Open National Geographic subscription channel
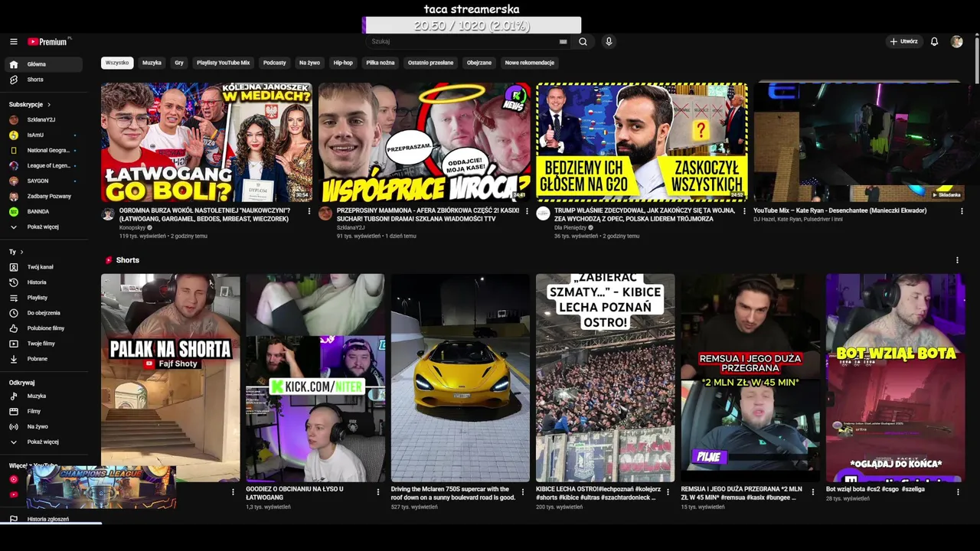 point(44,150)
